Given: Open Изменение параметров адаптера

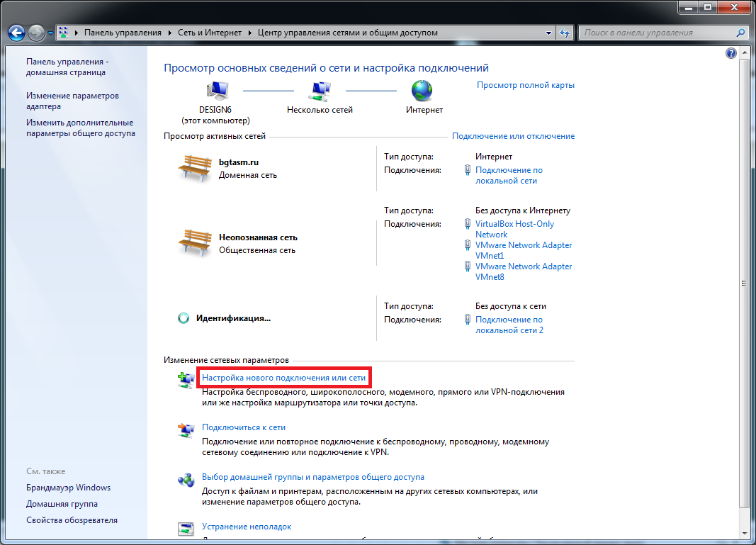Looking at the screenshot, I should (x=72, y=101).
